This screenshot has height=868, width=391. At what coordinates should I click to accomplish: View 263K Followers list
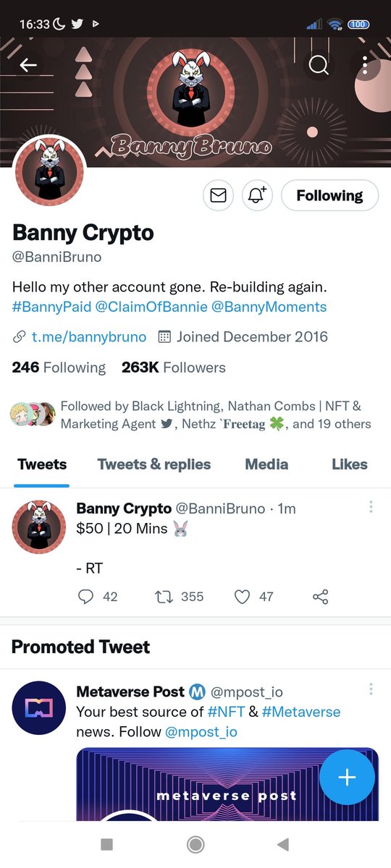(174, 367)
